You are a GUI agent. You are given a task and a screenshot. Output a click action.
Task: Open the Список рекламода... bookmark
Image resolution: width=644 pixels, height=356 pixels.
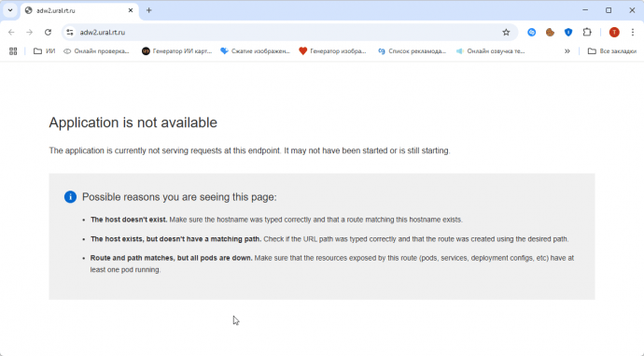coord(412,51)
